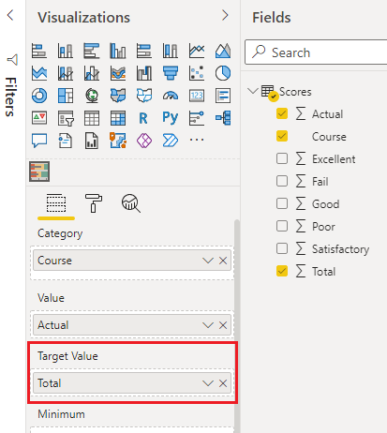Select the Stacked bar chart visual

coord(39,51)
